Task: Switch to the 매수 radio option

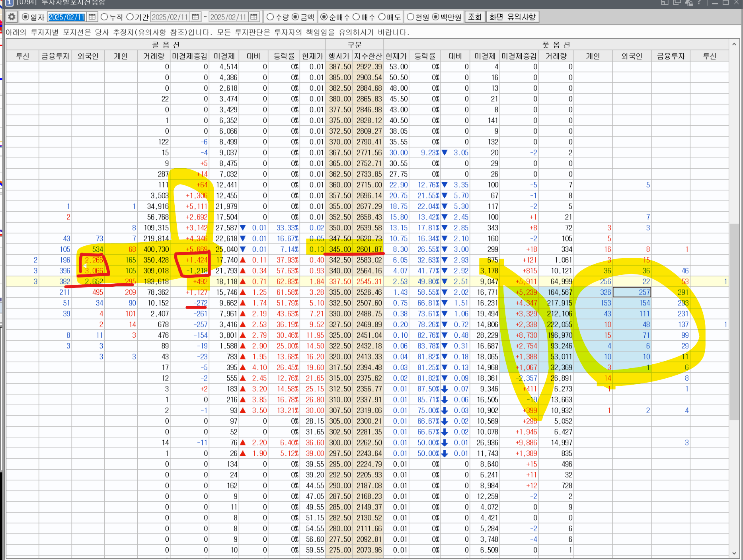Action: [x=356, y=17]
